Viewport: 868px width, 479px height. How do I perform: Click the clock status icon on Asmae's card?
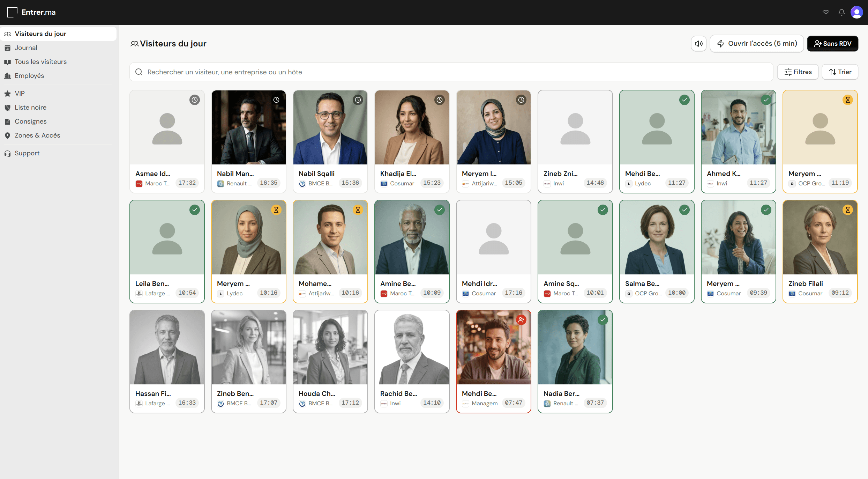tap(195, 100)
